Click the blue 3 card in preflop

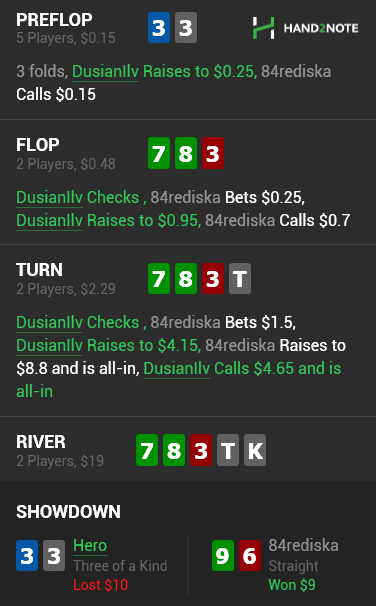(159, 27)
